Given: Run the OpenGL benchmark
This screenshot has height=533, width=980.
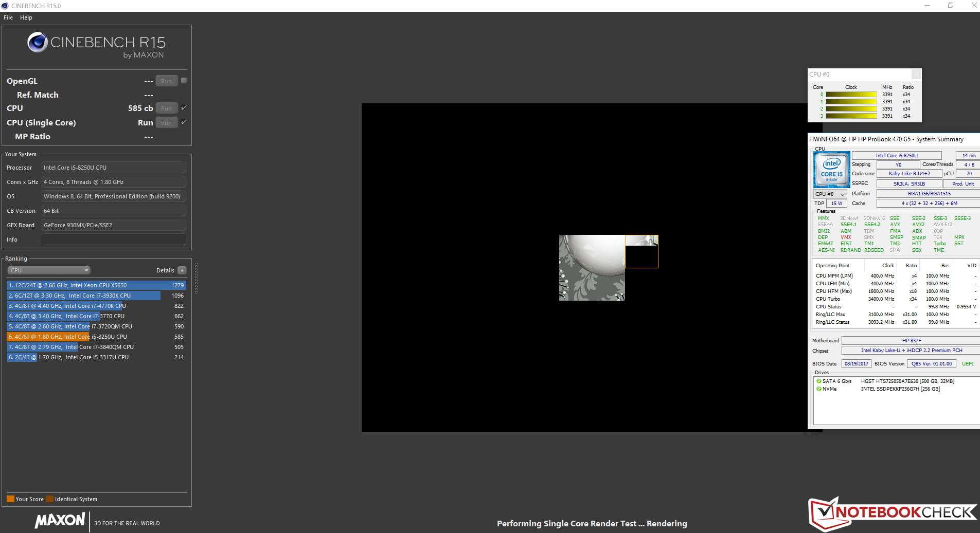Looking at the screenshot, I should [167, 81].
